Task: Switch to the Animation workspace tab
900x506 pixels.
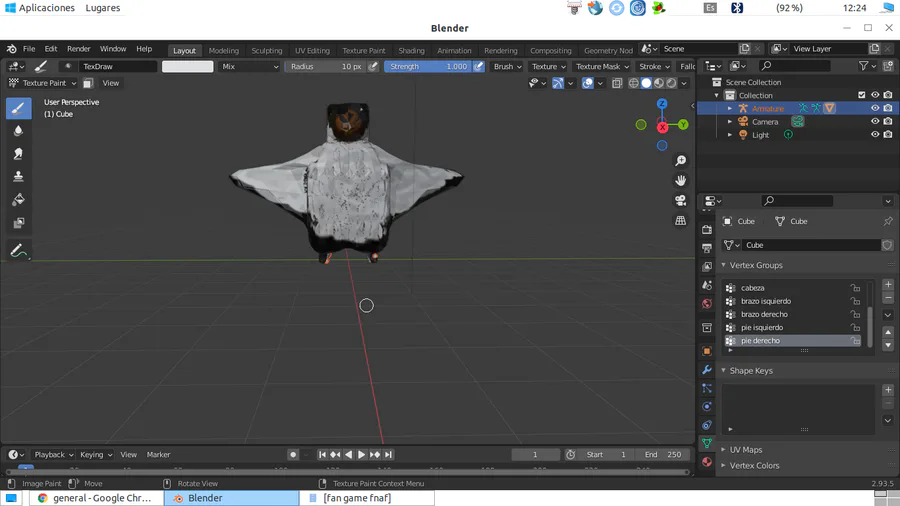Action: pos(454,50)
